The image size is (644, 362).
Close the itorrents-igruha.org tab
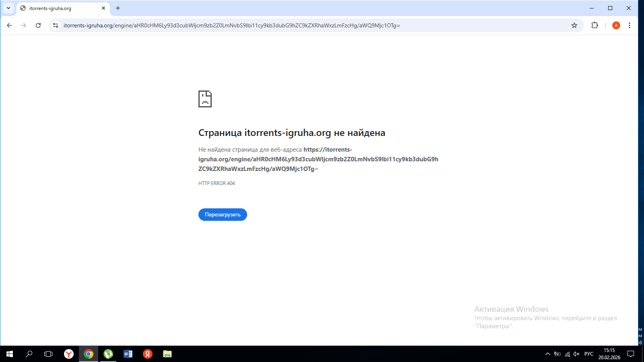[x=103, y=8]
